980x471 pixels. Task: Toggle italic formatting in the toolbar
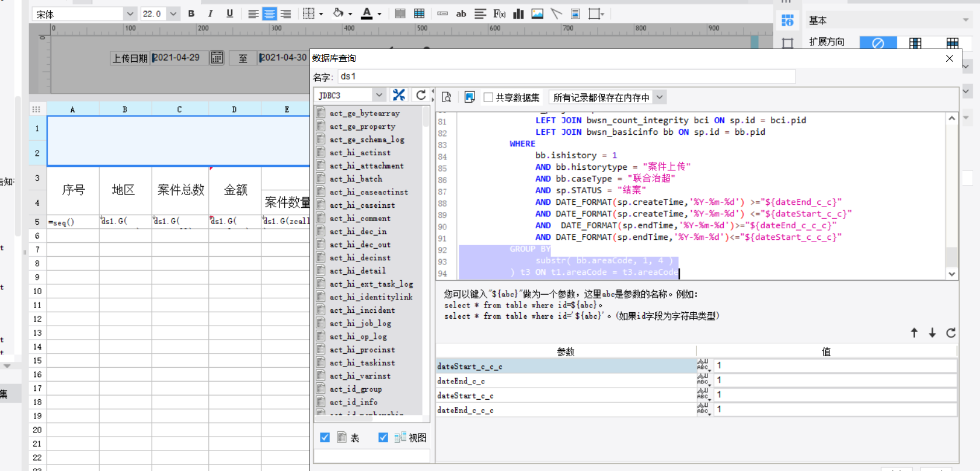[x=210, y=13]
